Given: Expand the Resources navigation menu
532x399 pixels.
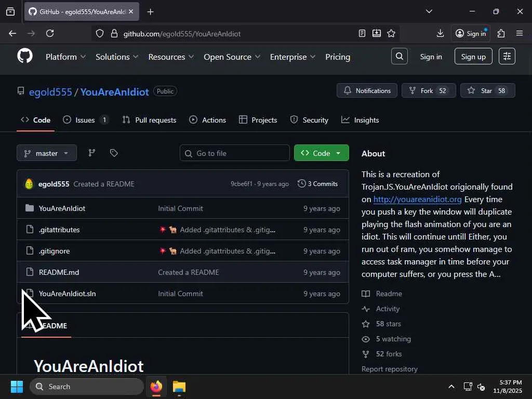Looking at the screenshot, I should tap(171, 57).
